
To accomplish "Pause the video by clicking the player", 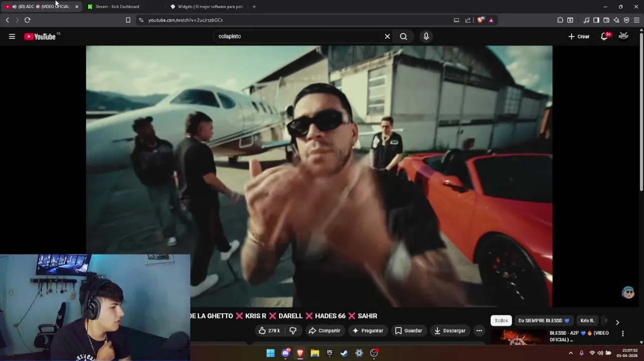I will [x=319, y=176].
